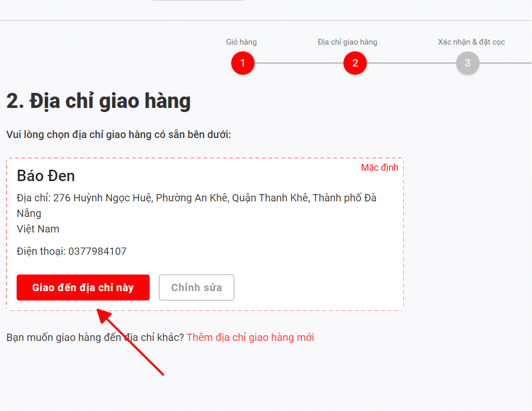Click the phone number 0377984107
This screenshot has width=532, height=411.
[x=97, y=252]
